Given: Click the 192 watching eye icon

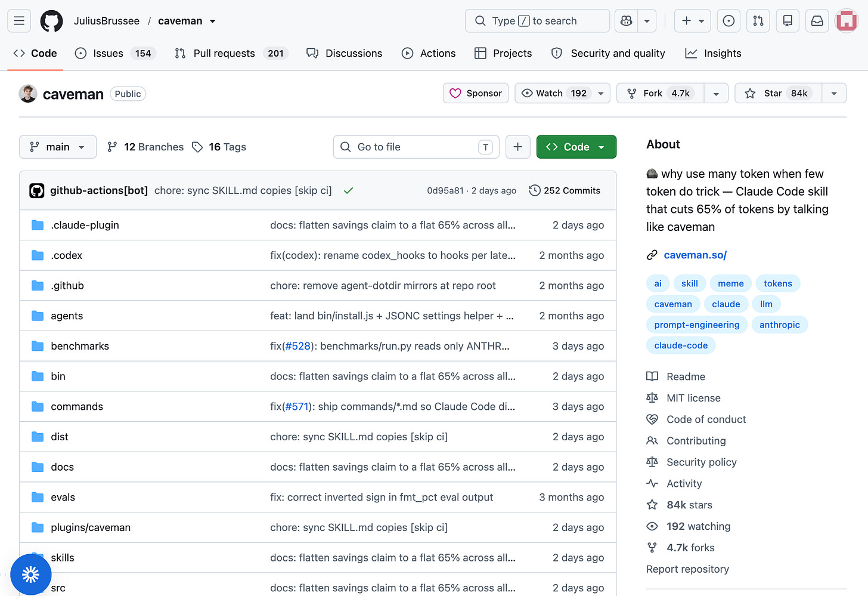Looking at the screenshot, I should [652, 526].
